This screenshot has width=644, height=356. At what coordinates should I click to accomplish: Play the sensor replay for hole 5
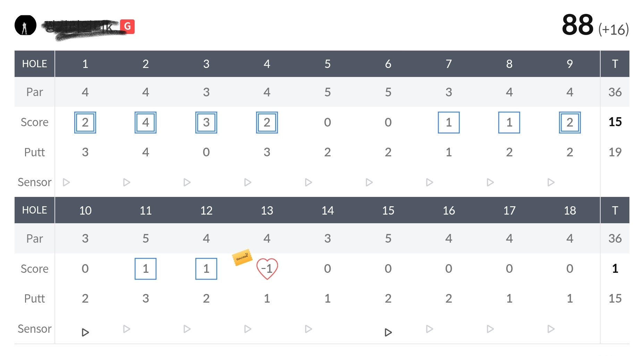[x=308, y=182]
